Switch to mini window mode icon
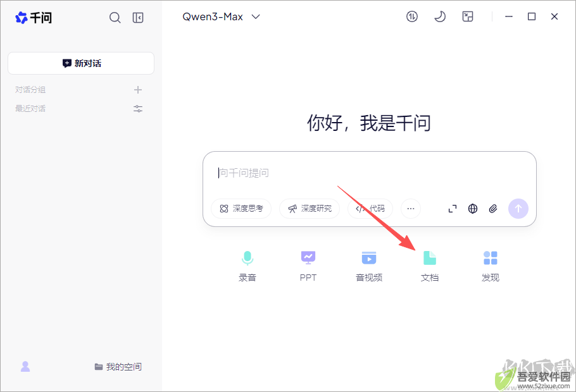This screenshot has width=576, height=392. (x=468, y=16)
